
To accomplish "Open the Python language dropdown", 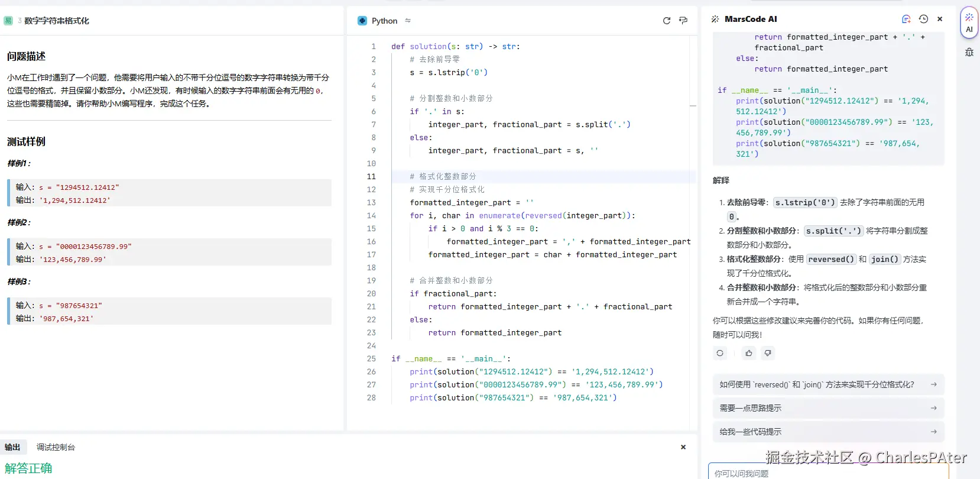I will tap(384, 21).
